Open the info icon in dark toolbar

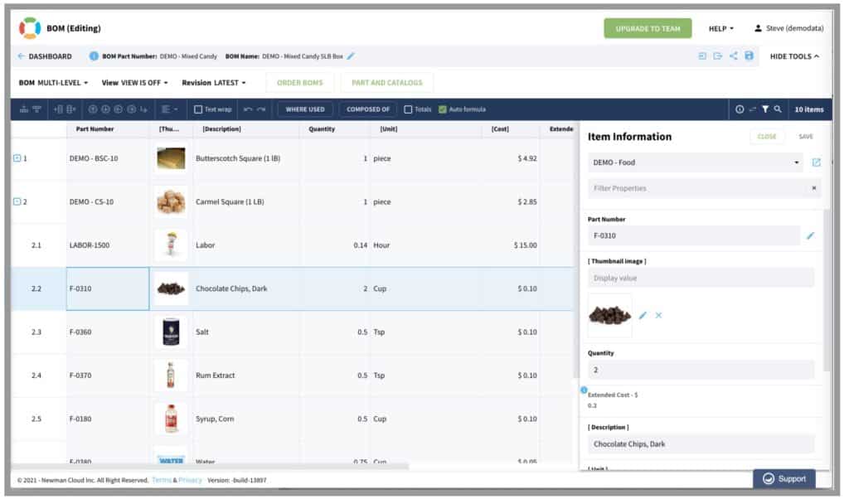[x=740, y=109]
